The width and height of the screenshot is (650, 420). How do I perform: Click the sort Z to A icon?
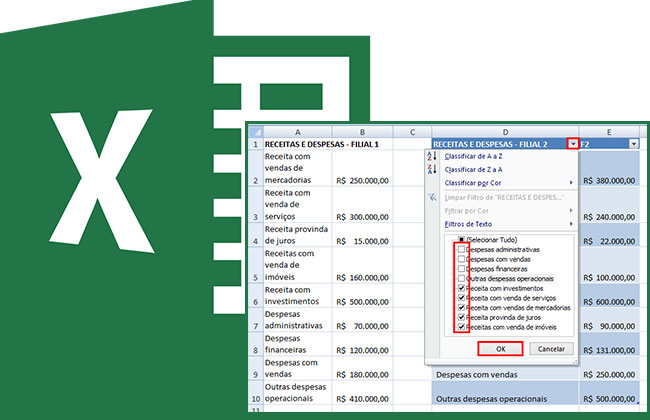(x=432, y=169)
